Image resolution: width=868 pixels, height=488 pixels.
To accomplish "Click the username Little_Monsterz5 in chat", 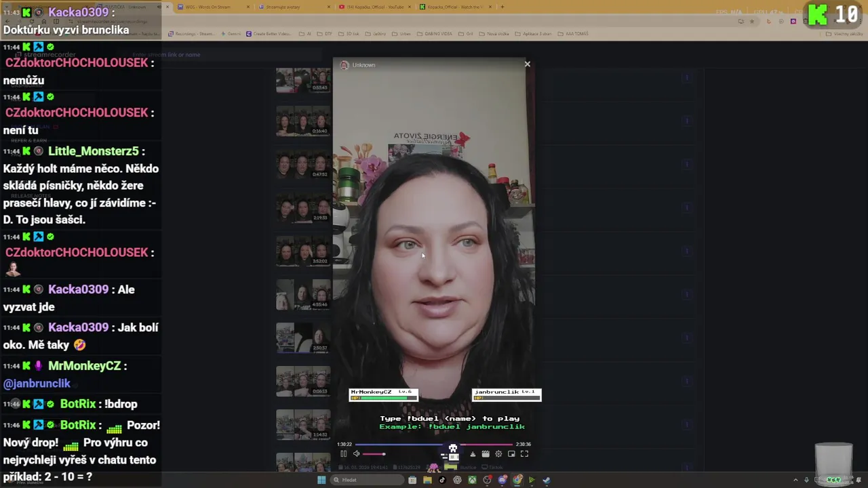I will pyautogui.click(x=94, y=151).
